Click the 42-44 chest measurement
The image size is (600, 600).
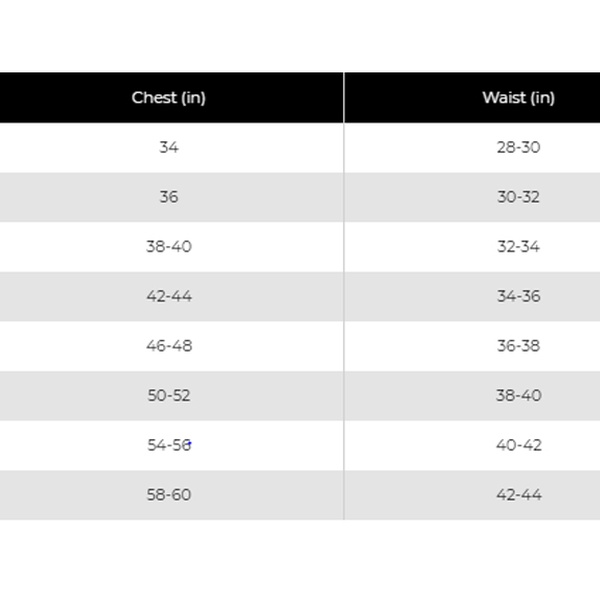tap(169, 296)
